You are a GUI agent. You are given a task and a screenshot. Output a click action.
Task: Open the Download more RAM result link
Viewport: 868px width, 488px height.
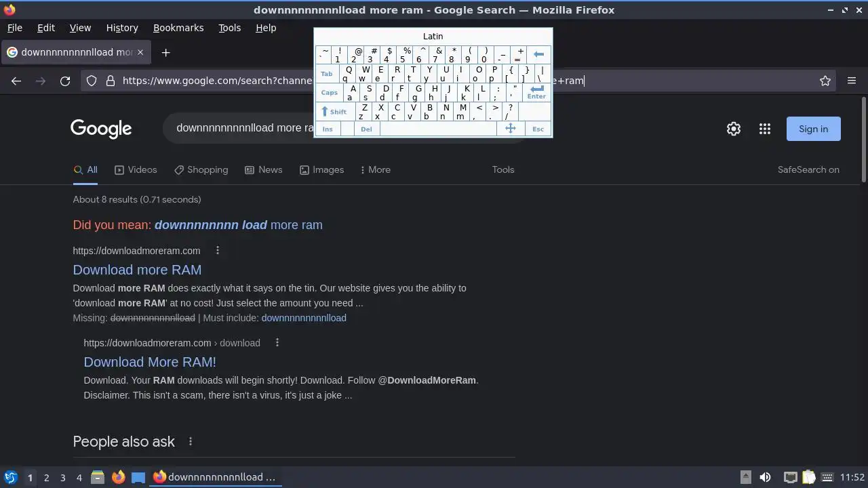pos(137,270)
